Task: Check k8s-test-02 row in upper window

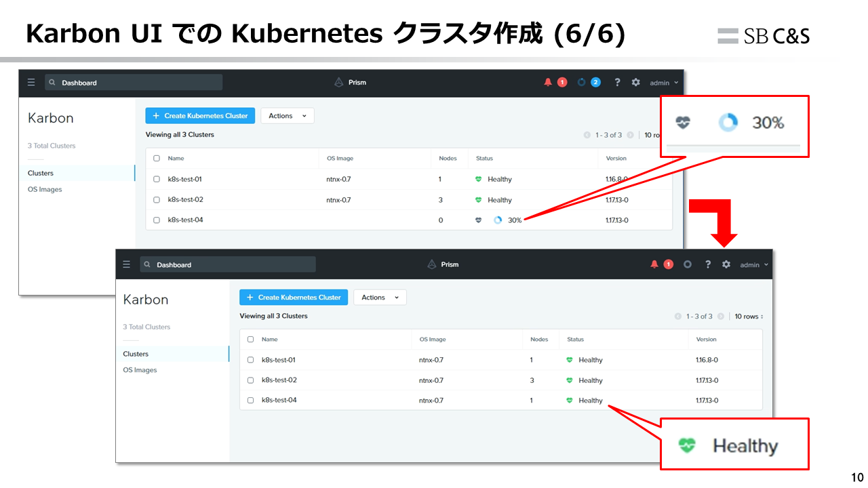Action: (x=157, y=200)
